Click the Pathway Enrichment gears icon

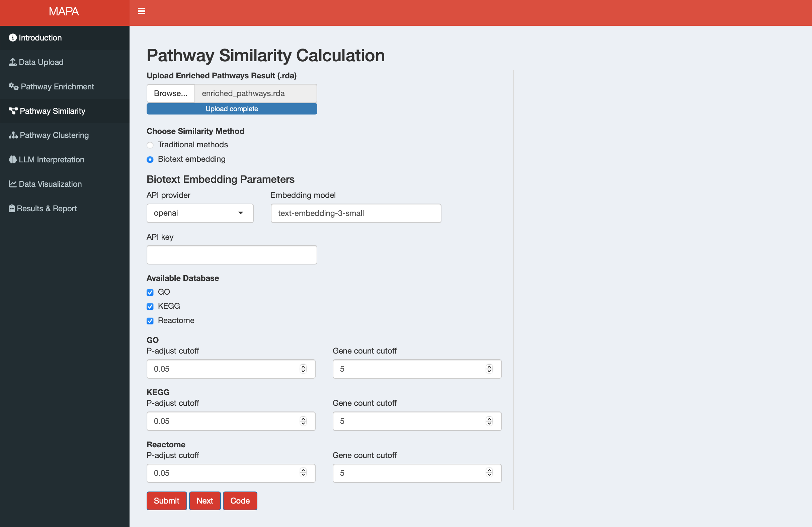(14, 87)
